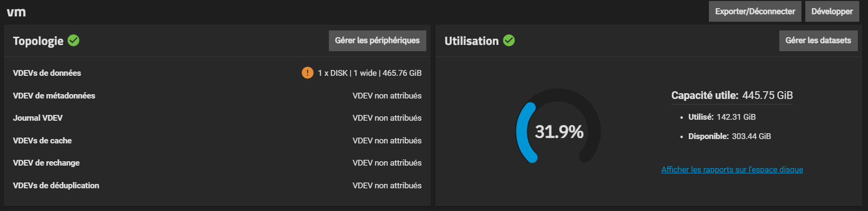868x211 pixels.
Task: Open Gérer les périphériques
Action: (x=377, y=41)
